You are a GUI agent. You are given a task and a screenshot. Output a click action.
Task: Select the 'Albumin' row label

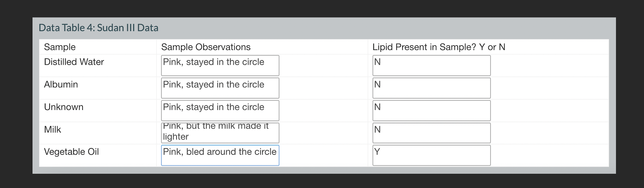click(x=61, y=84)
